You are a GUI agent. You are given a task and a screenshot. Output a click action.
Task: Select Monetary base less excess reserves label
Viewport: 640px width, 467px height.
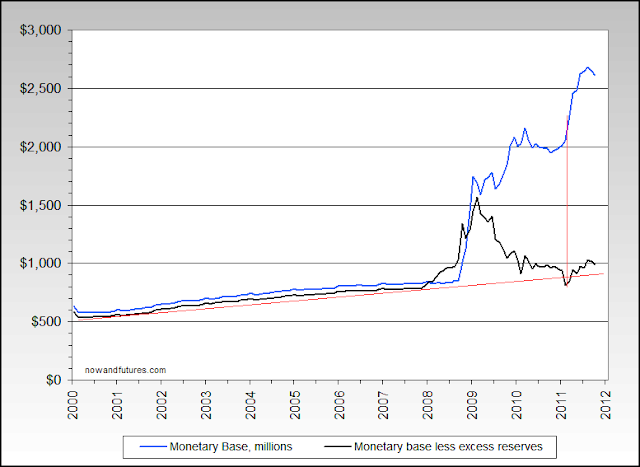pos(448,447)
